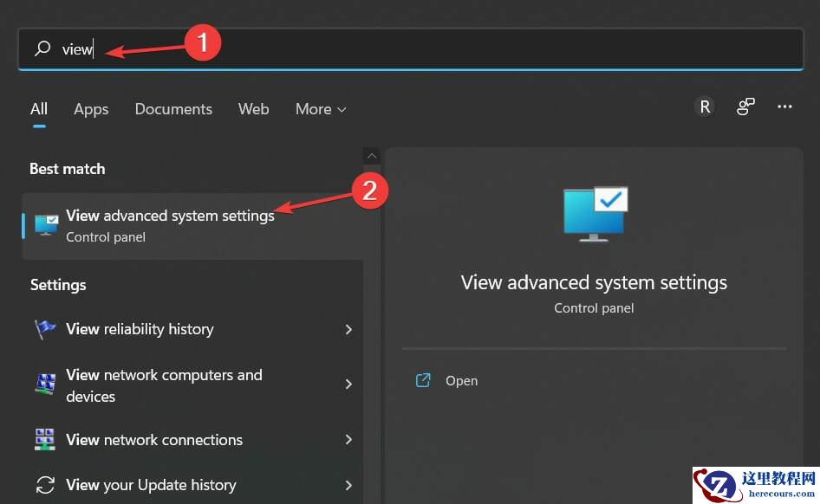
Task: Open the account profile R icon
Action: tap(704, 106)
